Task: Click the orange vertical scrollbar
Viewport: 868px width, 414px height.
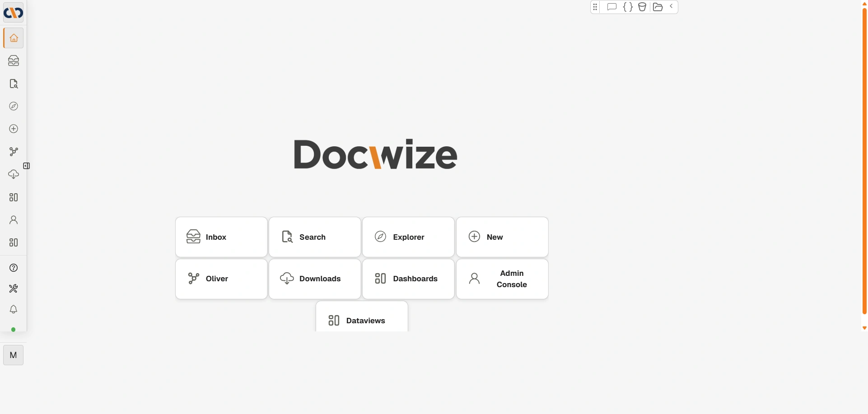Action: pos(865,161)
